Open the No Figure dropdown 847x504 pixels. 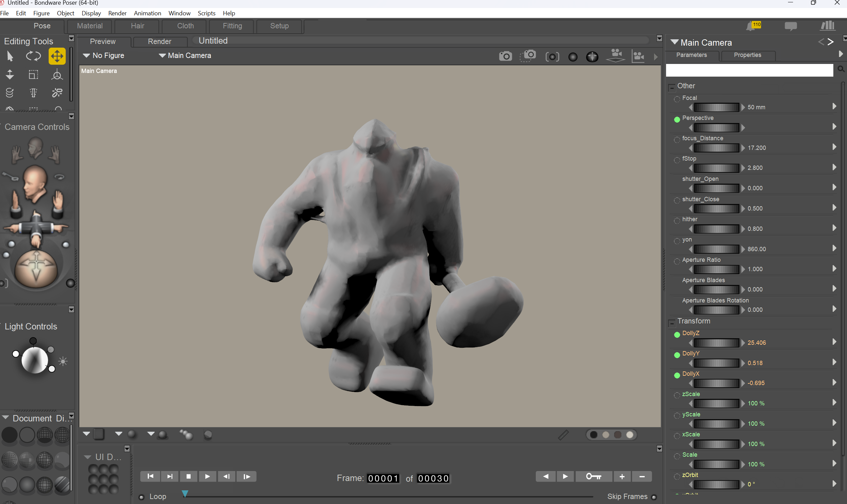click(x=104, y=55)
